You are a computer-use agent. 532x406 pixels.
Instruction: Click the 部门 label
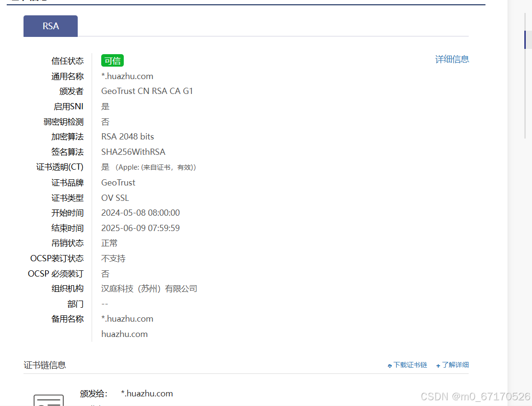click(x=75, y=304)
